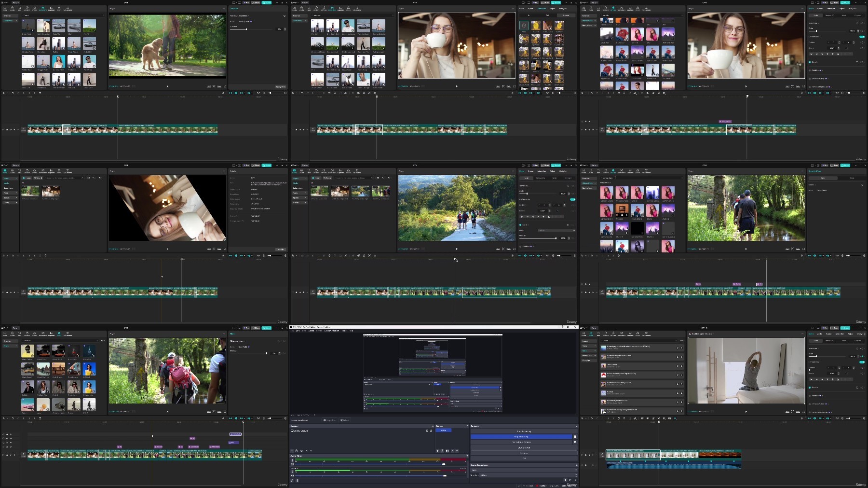Click Properties button above OBS Sources dock

[329, 420]
